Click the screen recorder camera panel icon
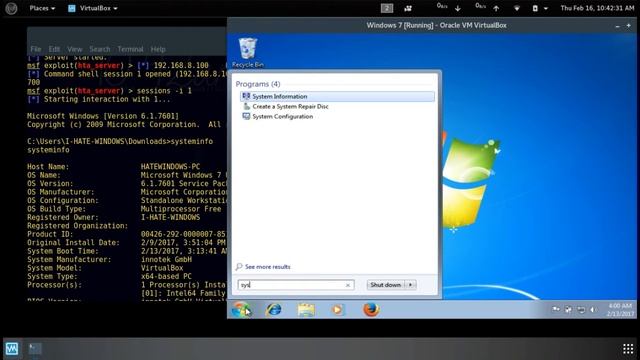 [408, 8]
